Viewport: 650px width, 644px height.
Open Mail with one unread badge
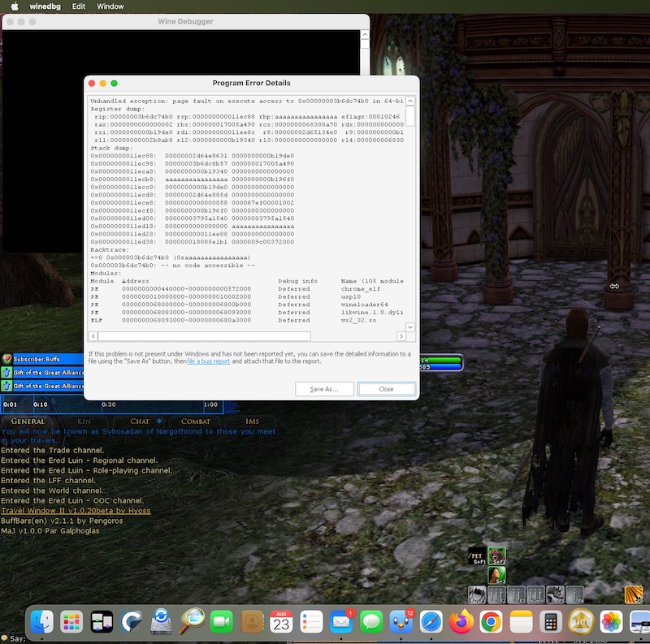[341, 621]
